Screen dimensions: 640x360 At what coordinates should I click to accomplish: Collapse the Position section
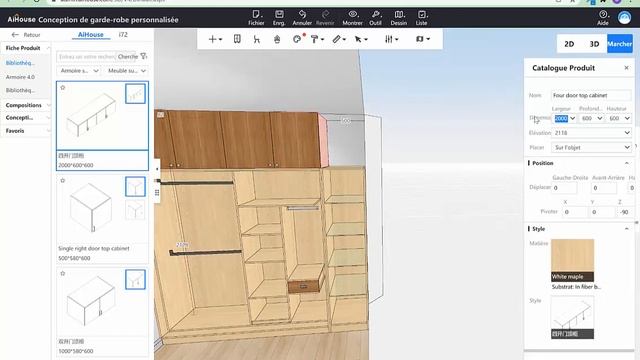click(x=627, y=163)
